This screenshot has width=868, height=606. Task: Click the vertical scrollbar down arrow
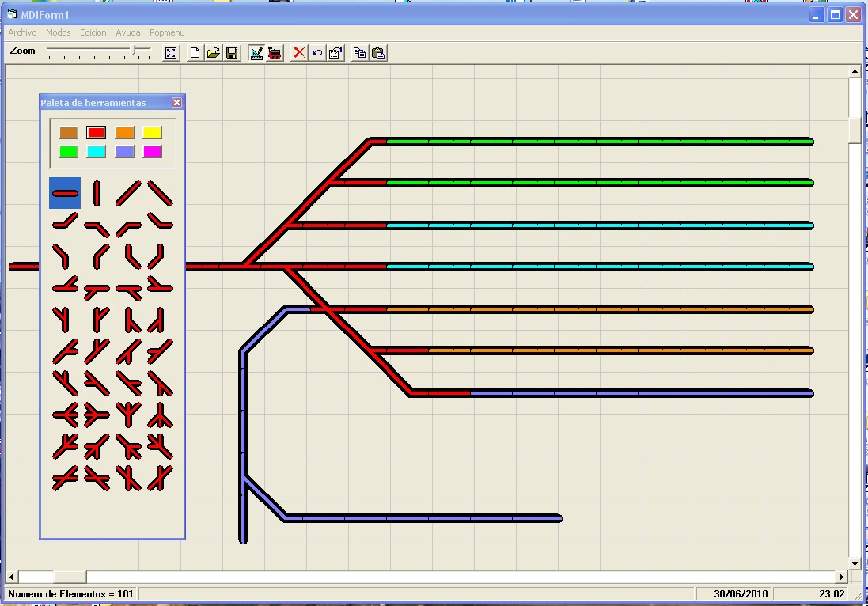click(x=855, y=564)
